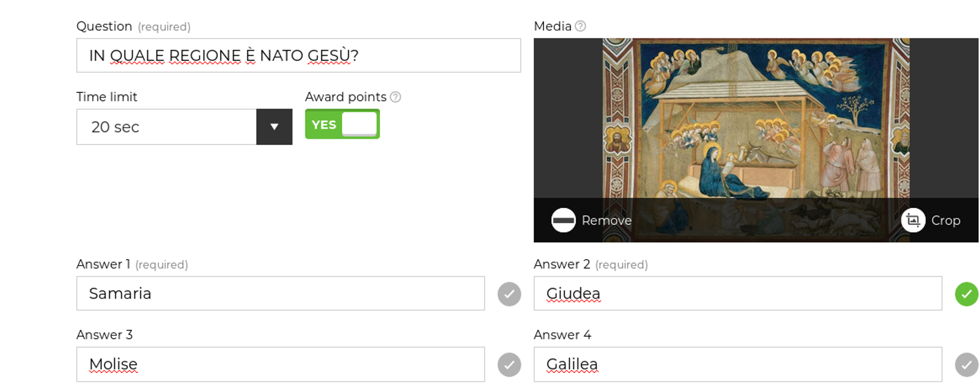Open the Time limit dropdown arrow
980x392 pixels.
[x=274, y=127]
